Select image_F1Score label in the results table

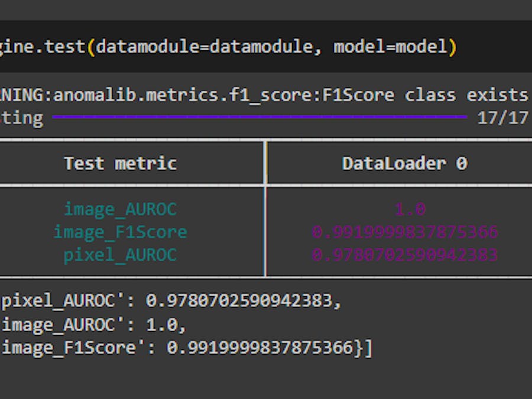tap(120, 232)
